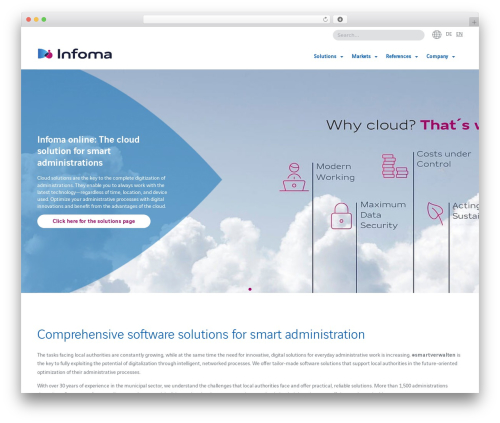Open the Markets dropdown menu
500x423 pixels.
coord(364,56)
